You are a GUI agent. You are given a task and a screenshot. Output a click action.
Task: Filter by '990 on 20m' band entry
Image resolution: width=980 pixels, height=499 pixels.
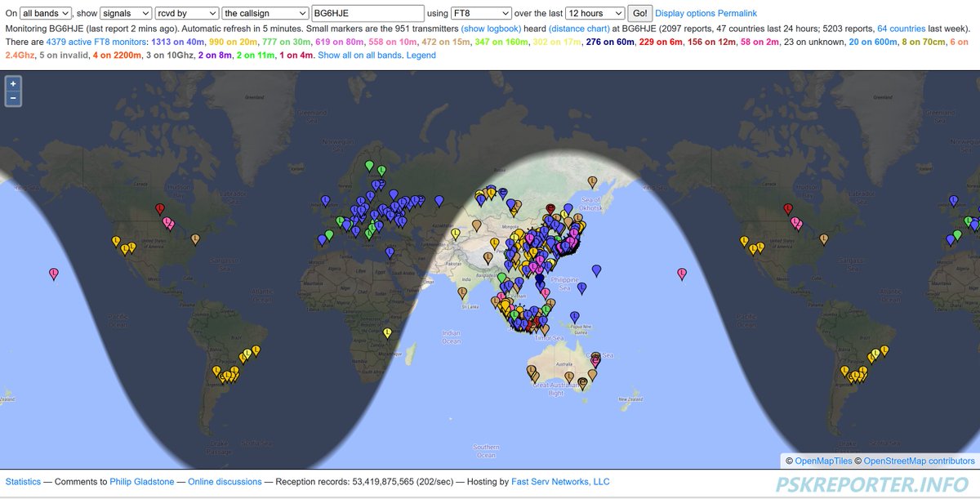(x=233, y=42)
